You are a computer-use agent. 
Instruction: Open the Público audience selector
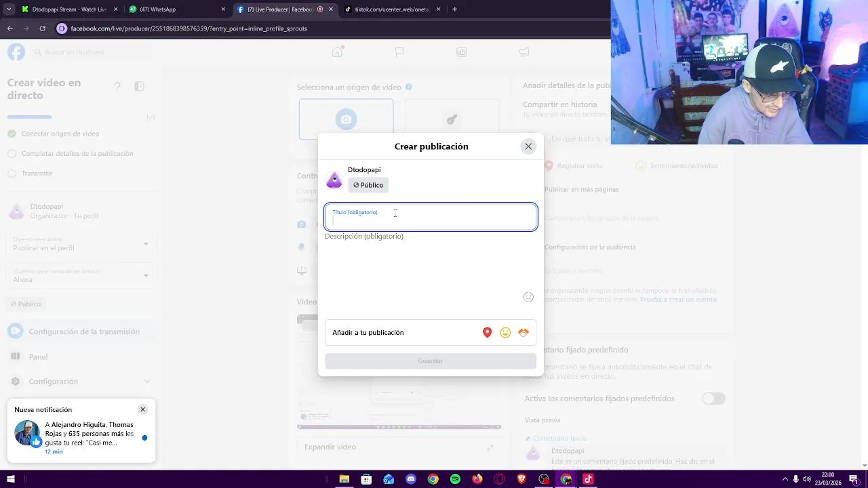[x=368, y=185]
